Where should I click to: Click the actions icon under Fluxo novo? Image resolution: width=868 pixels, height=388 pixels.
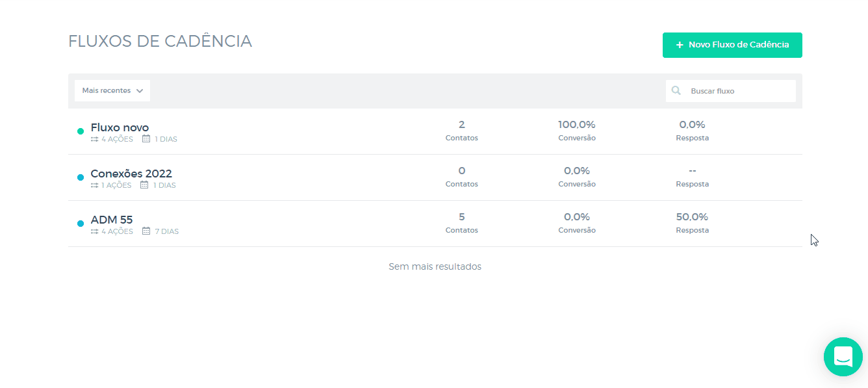tap(95, 139)
